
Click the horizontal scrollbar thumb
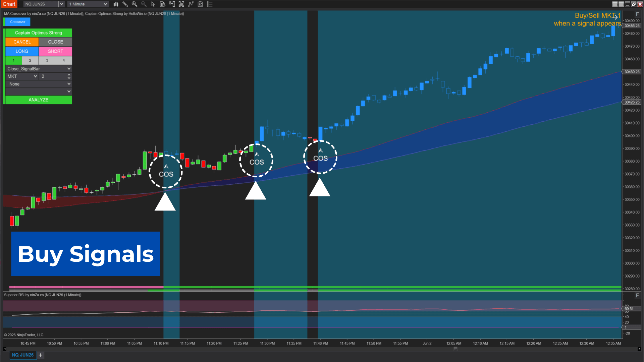(455, 349)
